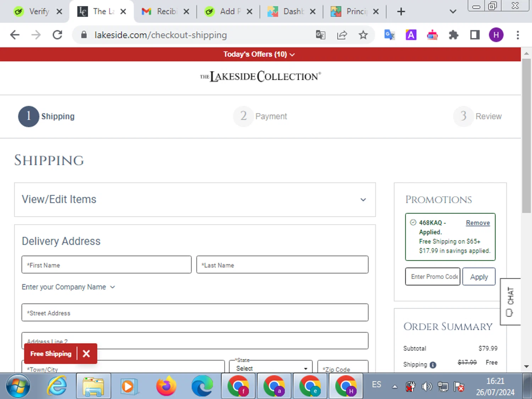
Task: Open the tab search chevron
Action: [x=453, y=12]
